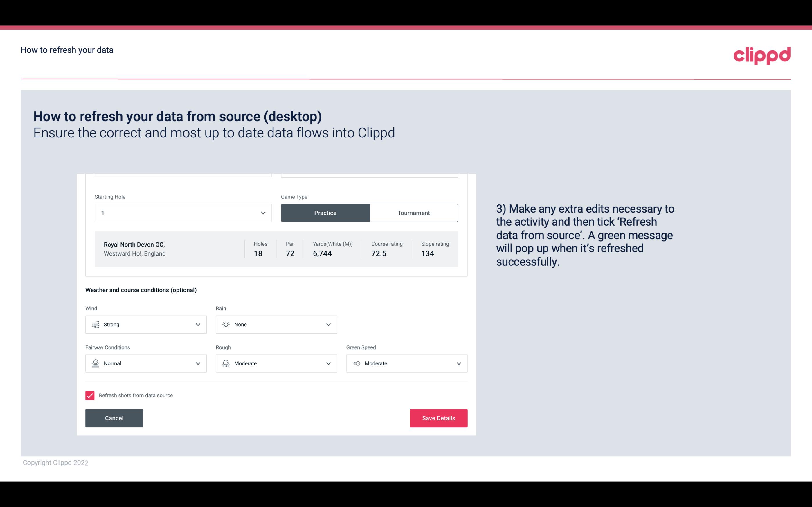Expand the Starting Hole selector
The width and height of the screenshot is (812, 507).
pyautogui.click(x=263, y=213)
